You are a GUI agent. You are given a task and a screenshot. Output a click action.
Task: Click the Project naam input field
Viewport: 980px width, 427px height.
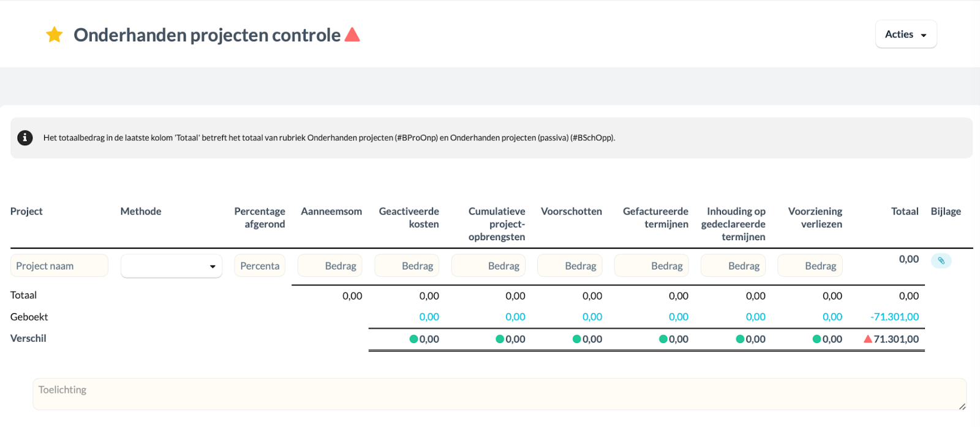point(59,266)
